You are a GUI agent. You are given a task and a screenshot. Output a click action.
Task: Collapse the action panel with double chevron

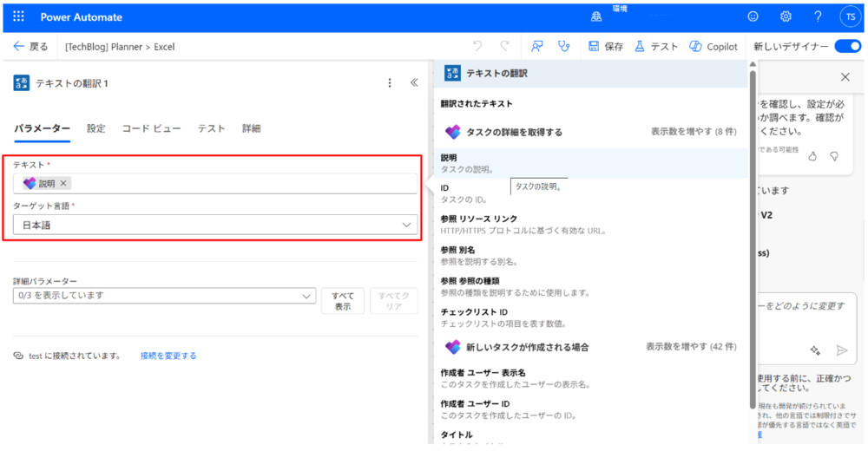[414, 83]
